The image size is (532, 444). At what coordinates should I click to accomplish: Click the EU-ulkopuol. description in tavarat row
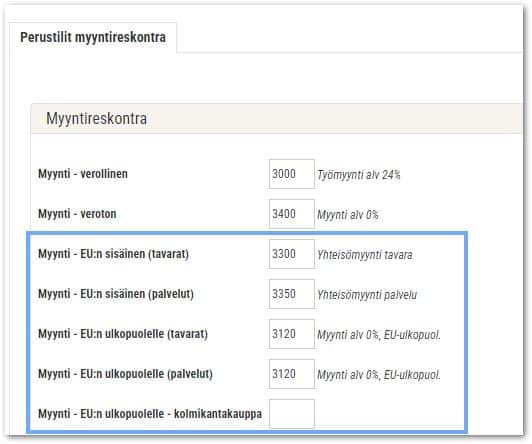point(379,335)
